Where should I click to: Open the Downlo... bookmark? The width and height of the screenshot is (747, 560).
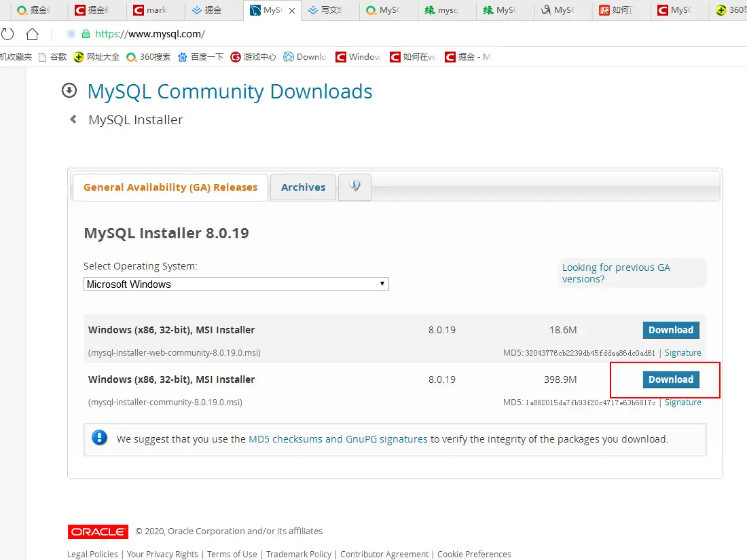305,57
